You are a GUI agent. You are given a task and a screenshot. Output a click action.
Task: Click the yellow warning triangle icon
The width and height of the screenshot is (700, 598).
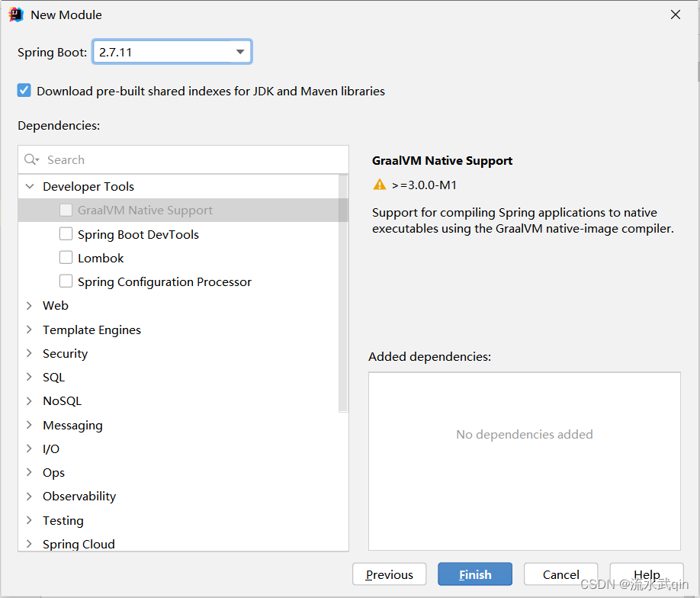(379, 185)
